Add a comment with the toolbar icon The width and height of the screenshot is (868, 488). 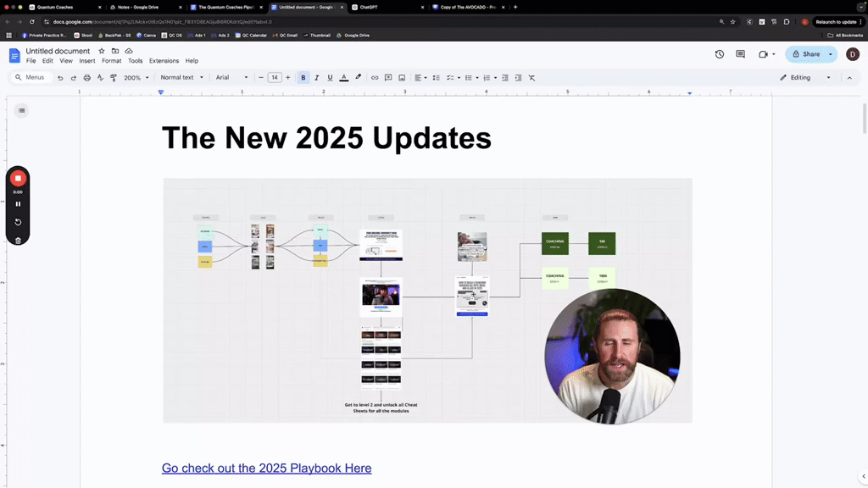[x=387, y=77]
